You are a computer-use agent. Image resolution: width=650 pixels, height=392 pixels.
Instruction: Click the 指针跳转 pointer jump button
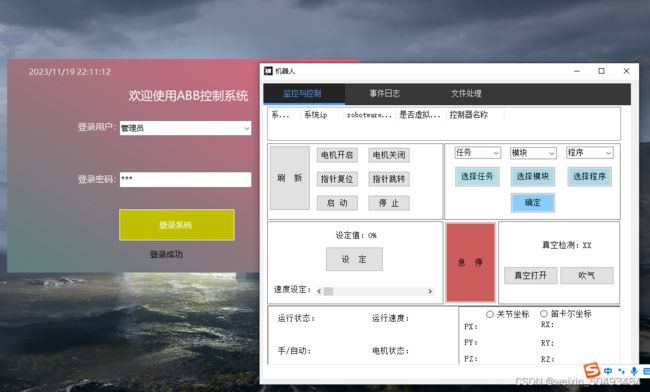click(x=389, y=179)
